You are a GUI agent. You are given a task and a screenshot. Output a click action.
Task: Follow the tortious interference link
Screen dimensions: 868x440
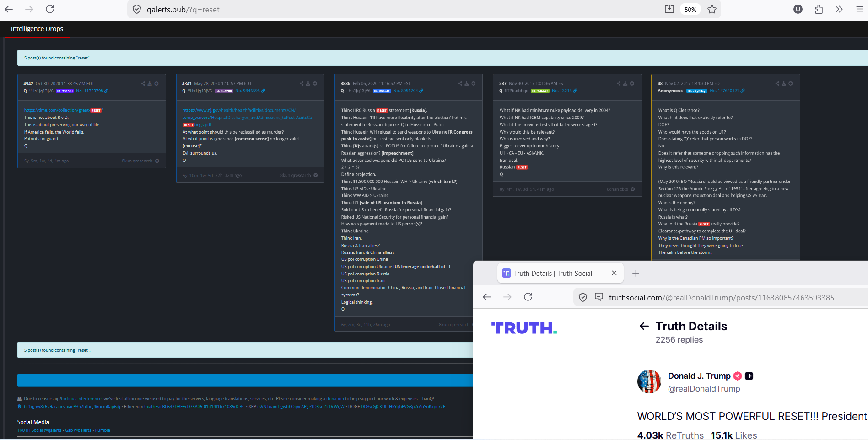[81, 399]
